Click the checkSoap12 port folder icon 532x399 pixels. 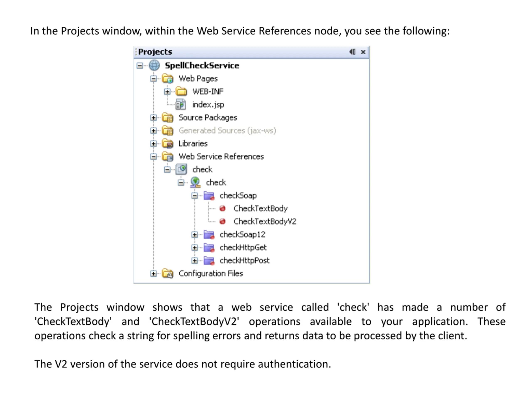pos(209,234)
